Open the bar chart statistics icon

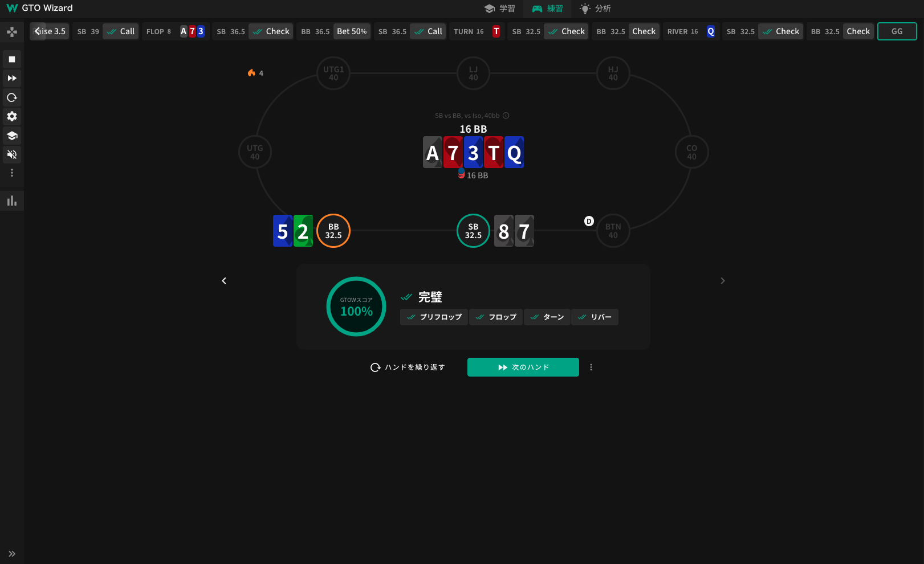(12, 201)
